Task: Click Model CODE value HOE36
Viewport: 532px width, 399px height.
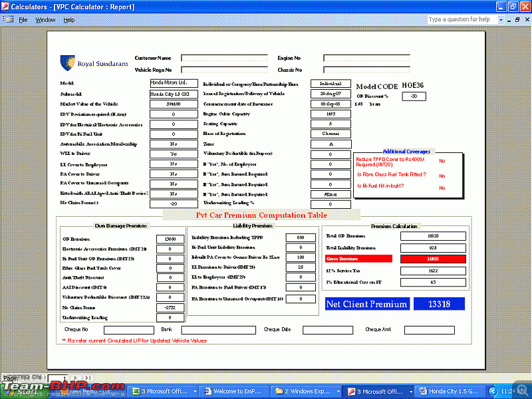Action: 413,85
